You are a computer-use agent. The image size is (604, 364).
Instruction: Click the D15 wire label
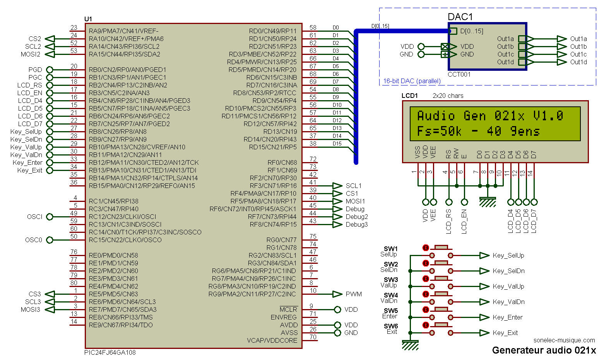(337, 144)
